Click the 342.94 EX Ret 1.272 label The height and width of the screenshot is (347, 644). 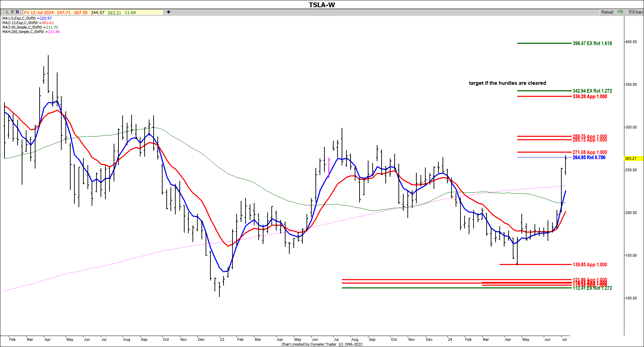(592, 91)
